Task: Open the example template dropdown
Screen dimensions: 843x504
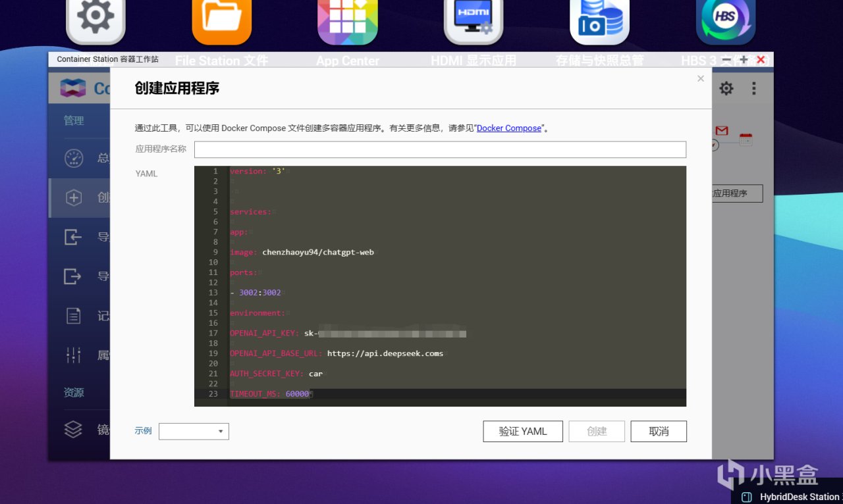Action: point(194,431)
